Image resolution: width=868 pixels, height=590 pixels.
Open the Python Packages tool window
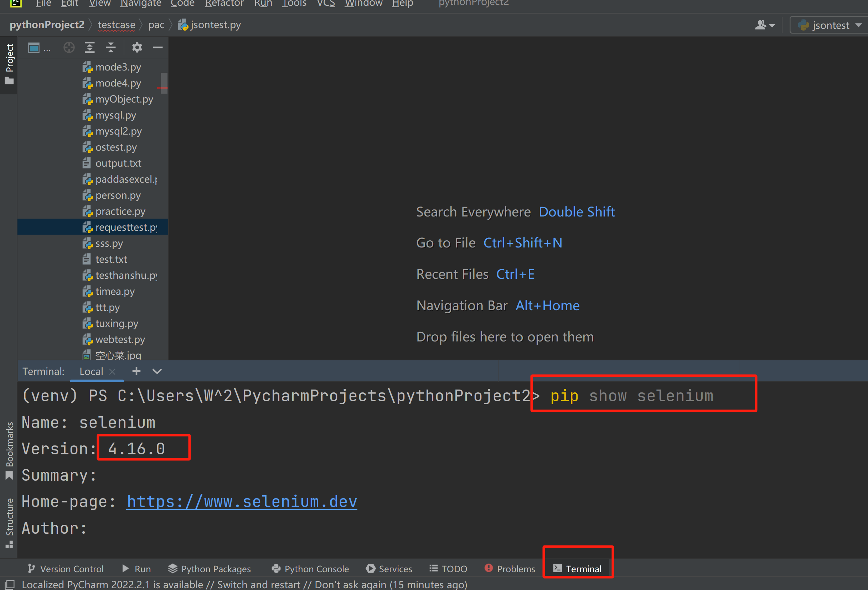209,568
